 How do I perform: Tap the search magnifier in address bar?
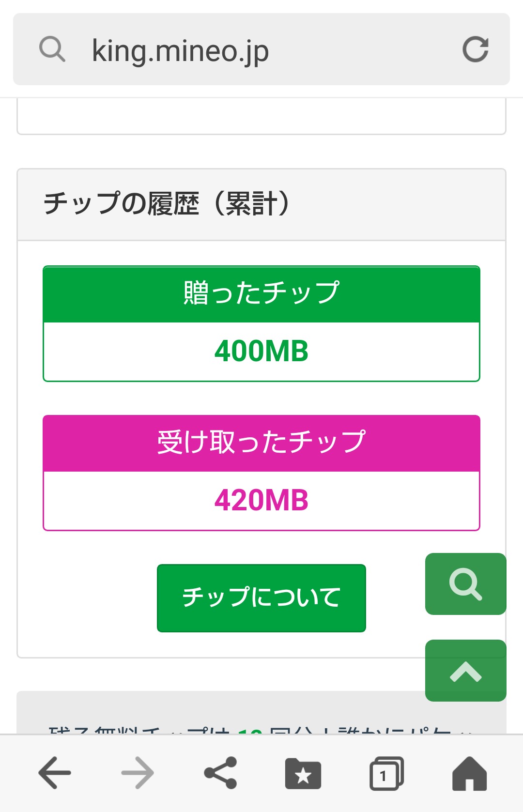tap(52, 49)
